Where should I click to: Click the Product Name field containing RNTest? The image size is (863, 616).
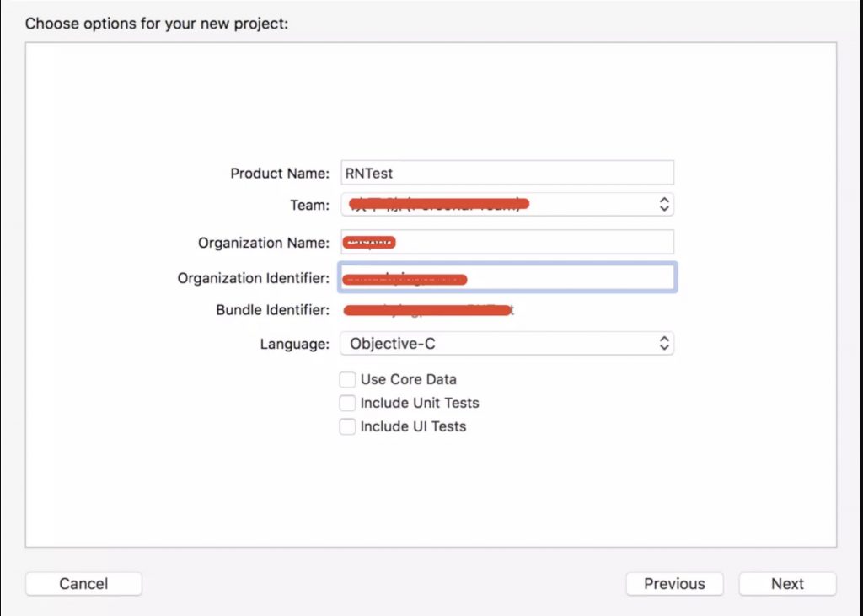[x=507, y=173]
